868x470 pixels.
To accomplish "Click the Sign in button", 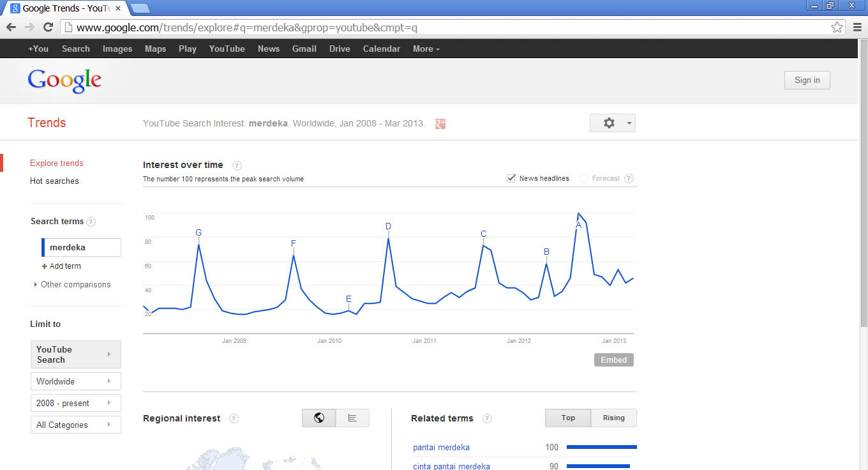I will (807, 80).
